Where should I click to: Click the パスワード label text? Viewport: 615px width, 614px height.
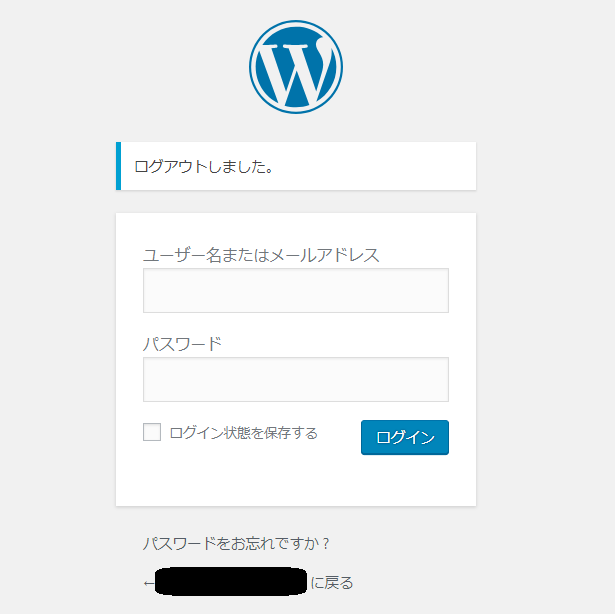pos(182,344)
